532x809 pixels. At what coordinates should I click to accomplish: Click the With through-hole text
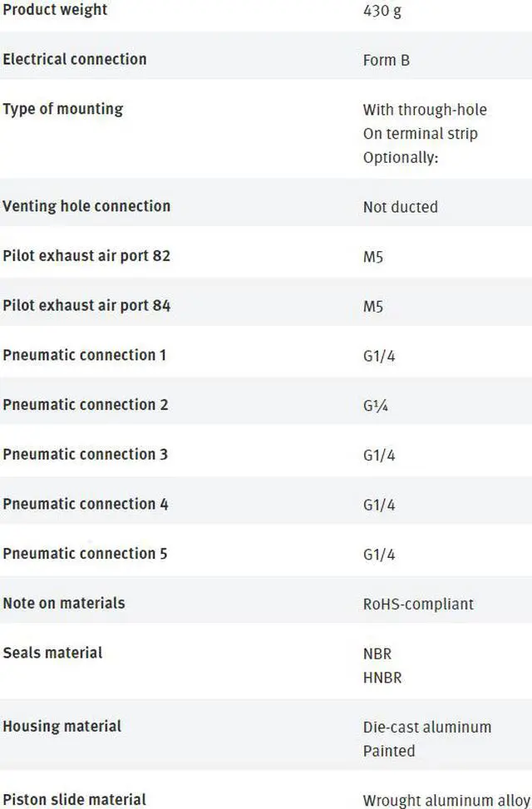click(x=425, y=110)
